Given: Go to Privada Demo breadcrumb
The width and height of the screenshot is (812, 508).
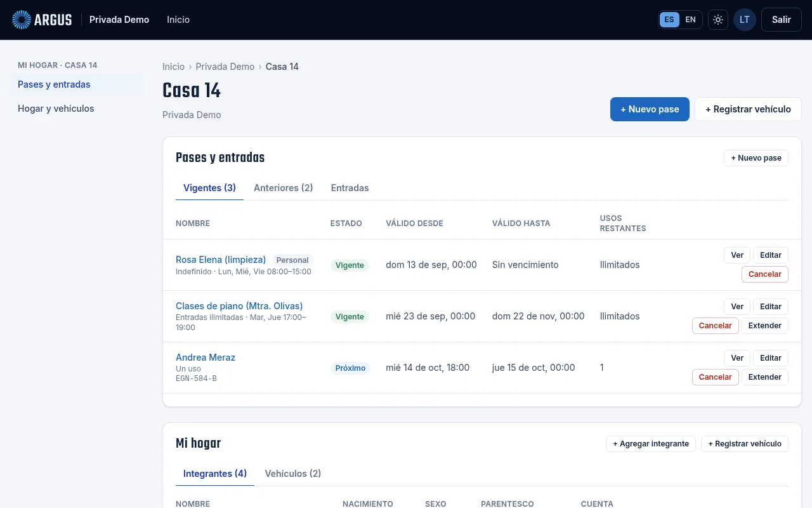Looking at the screenshot, I should tap(225, 67).
